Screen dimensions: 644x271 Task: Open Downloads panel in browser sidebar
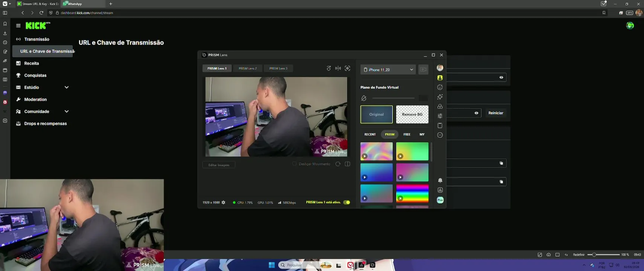5,33
